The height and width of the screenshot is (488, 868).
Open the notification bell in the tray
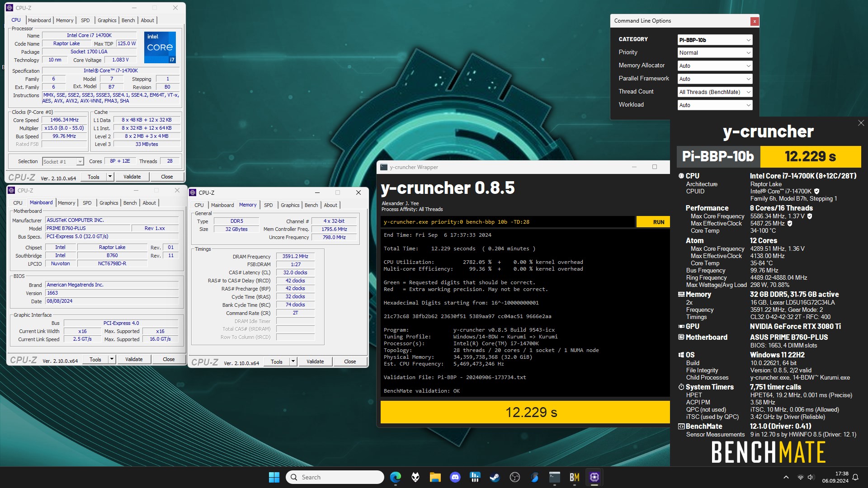[x=855, y=477]
